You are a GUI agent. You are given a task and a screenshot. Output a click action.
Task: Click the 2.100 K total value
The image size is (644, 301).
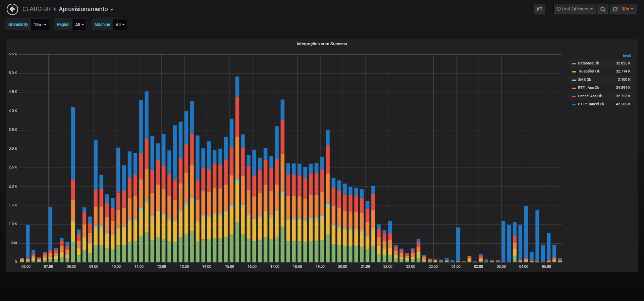click(x=624, y=80)
